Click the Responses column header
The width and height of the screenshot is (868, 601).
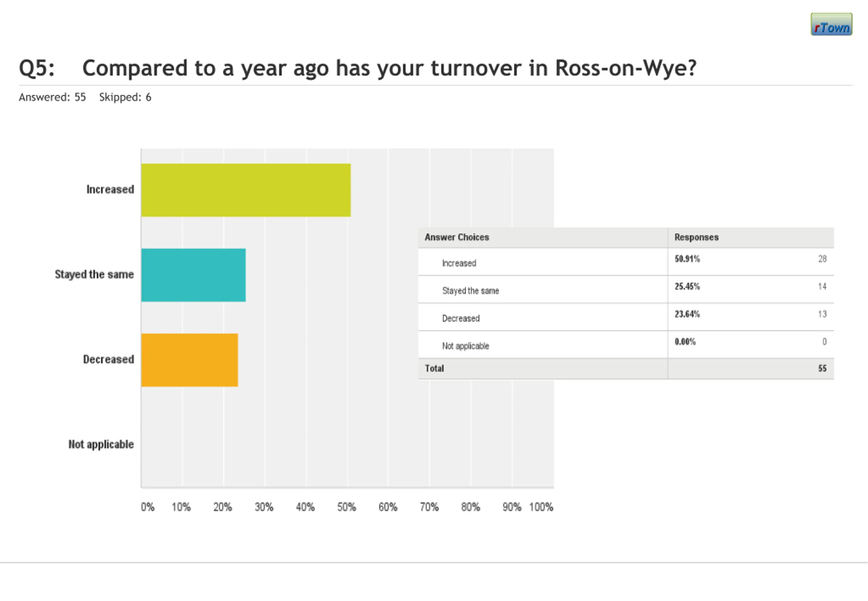pyautogui.click(x=696, y=237)
